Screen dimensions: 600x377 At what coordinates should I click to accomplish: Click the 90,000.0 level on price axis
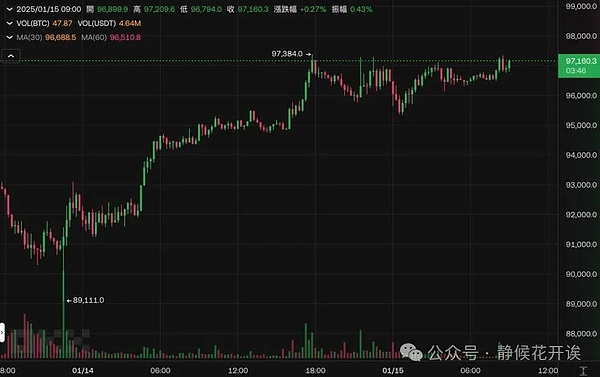click(x=581, y=274)
